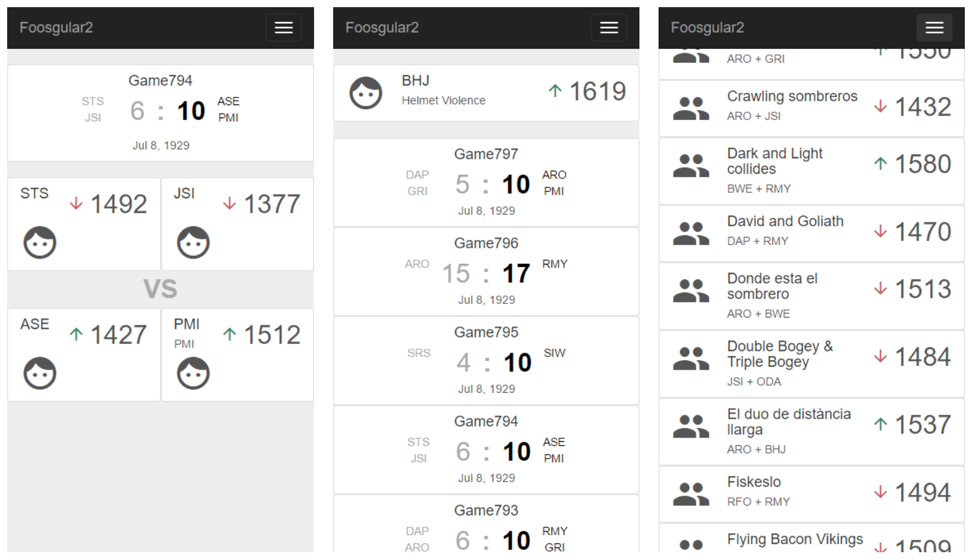Open Game794 header card in left panel
Image resolution: width=972 pixels, height=560 pixels.
(x=161, y=113)
